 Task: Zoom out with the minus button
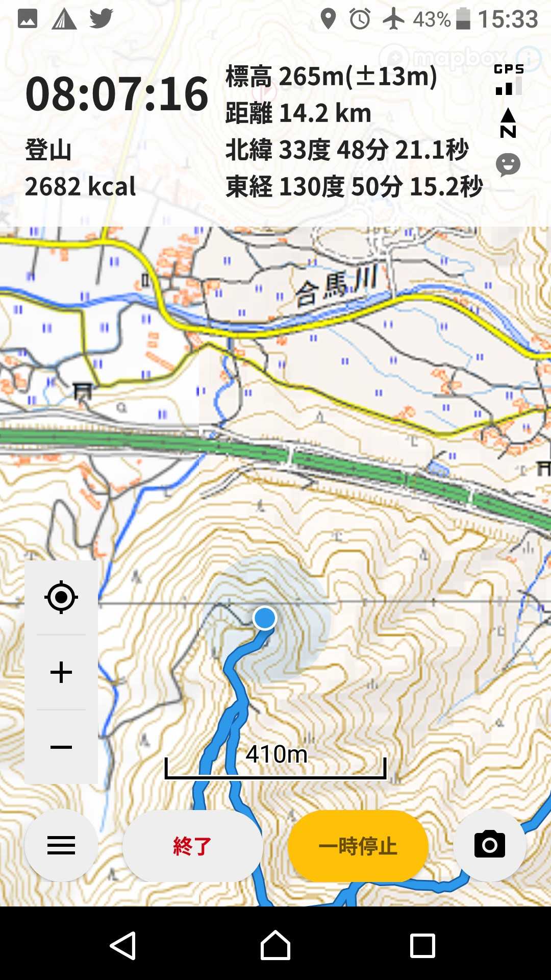61,748
